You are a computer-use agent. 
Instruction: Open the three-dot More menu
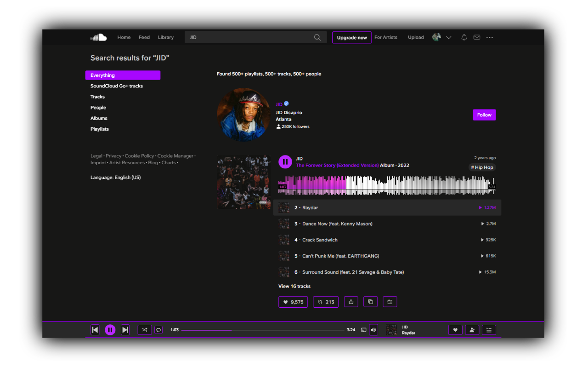(490, 37)
